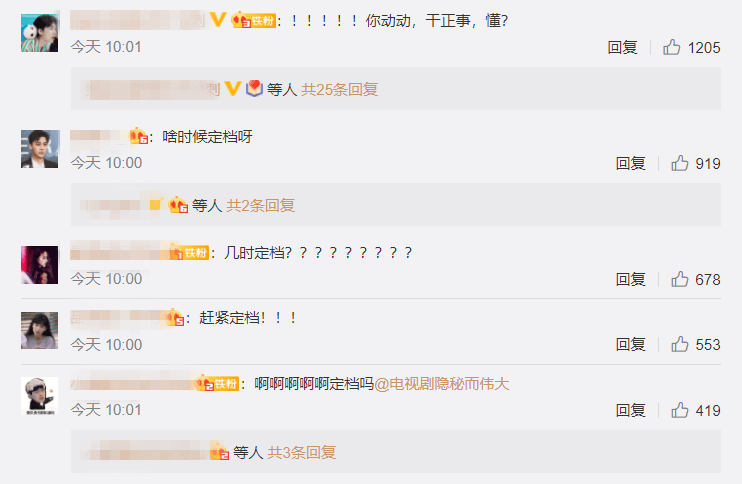This screenshot has height=484, width=742.
Task: Open avatar of the 赶紧定档 commenter
Action: [x=40, y=330]
